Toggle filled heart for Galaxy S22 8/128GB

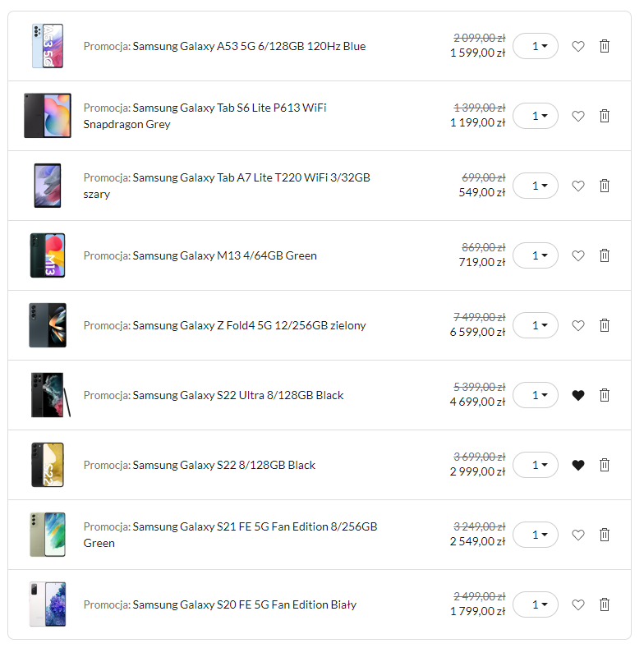578,466
